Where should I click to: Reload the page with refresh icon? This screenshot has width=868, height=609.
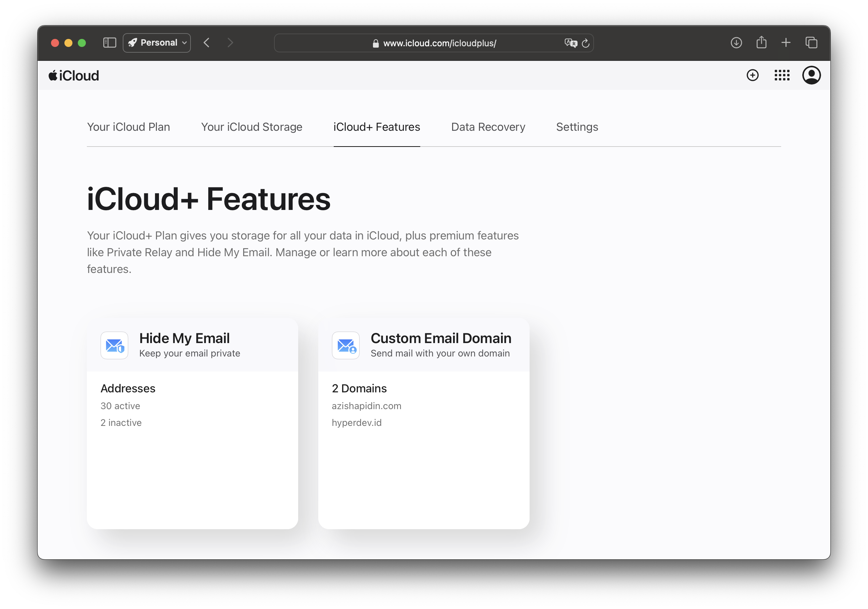coord(586,43)
